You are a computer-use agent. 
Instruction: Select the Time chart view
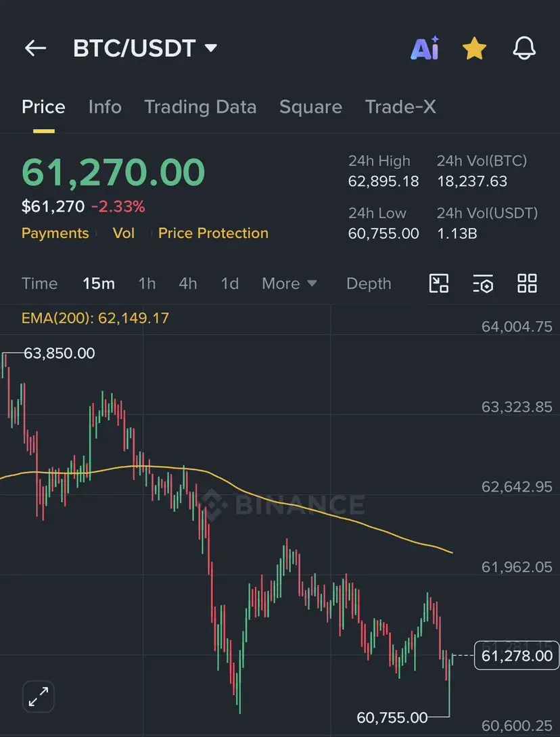click(x=39, y=283)
